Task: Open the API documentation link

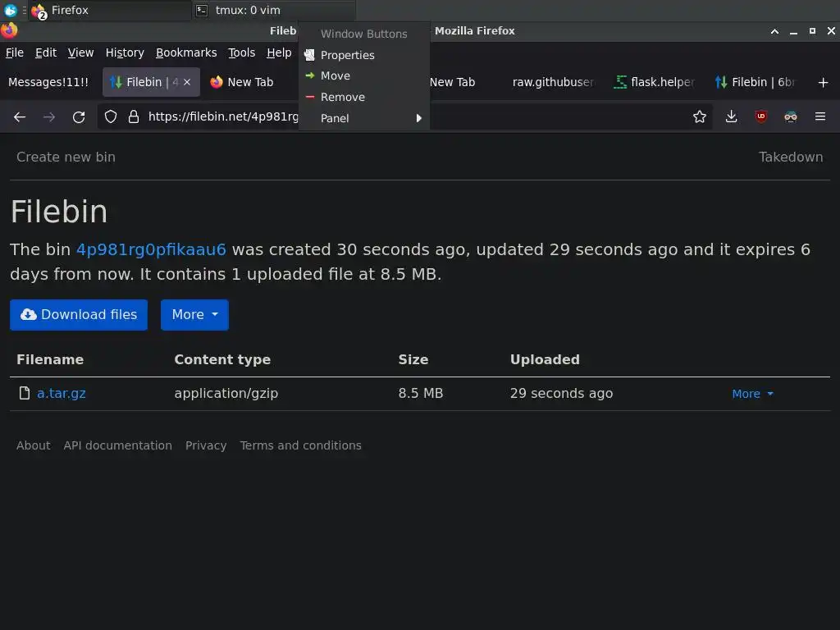Action: click(118, 445)
